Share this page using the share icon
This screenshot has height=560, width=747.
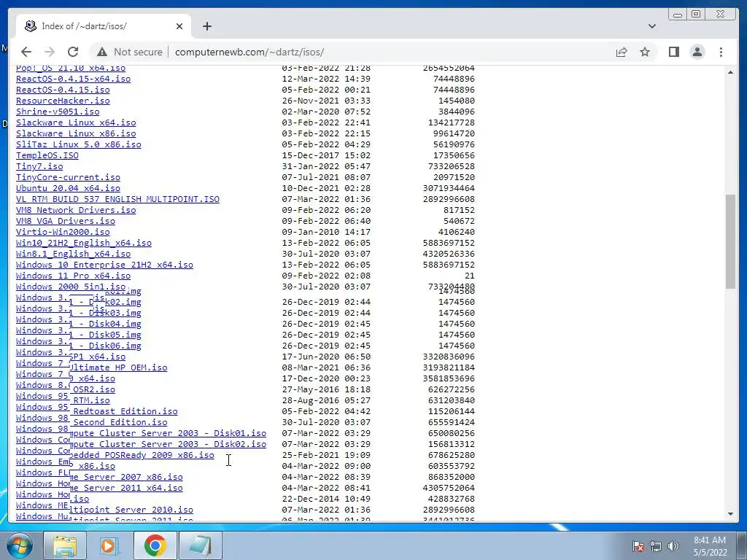(x=622, y=52)
